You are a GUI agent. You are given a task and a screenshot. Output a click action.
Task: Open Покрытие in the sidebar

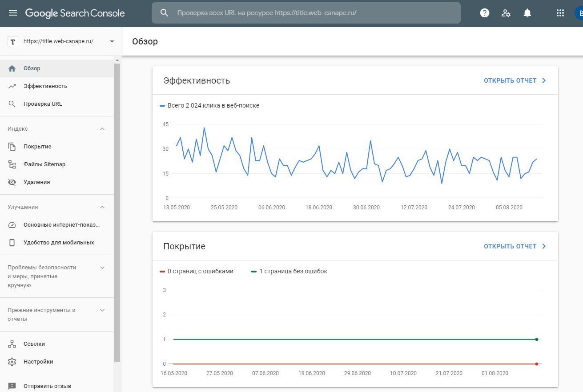57,147
